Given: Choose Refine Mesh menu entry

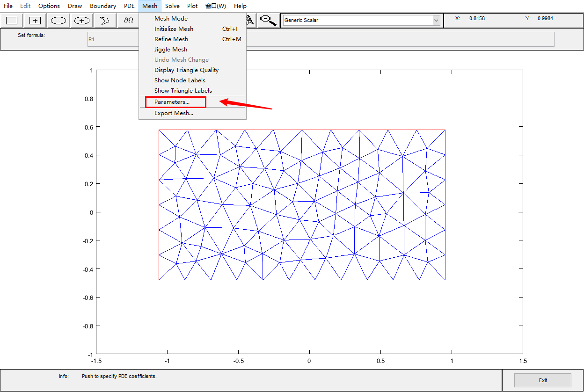Looking at the screenshot, I should [192, 39].
